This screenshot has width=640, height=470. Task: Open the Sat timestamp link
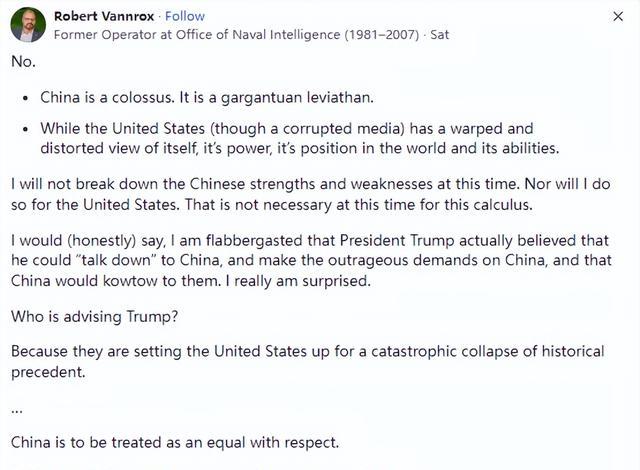pyautogui.click(x=438, y=34)
